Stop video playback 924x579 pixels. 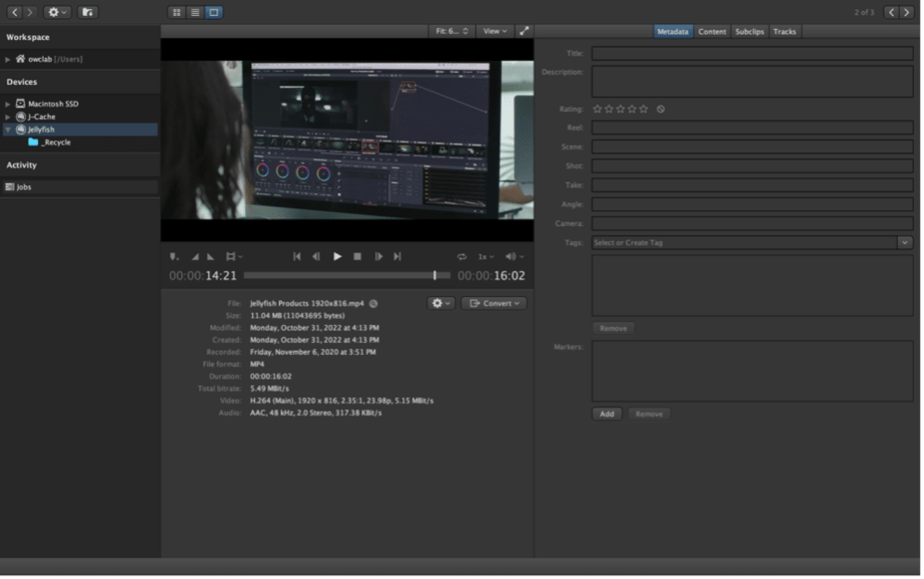coord(357,256)
